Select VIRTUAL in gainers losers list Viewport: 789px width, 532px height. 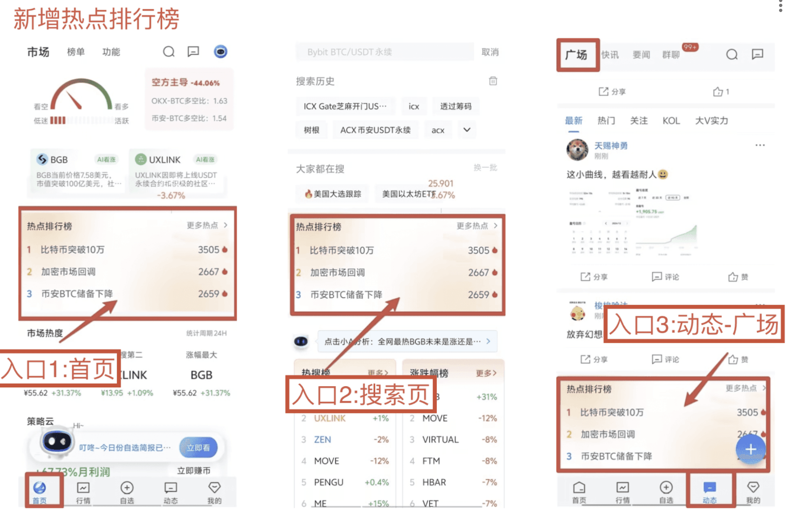pos(441,439)
